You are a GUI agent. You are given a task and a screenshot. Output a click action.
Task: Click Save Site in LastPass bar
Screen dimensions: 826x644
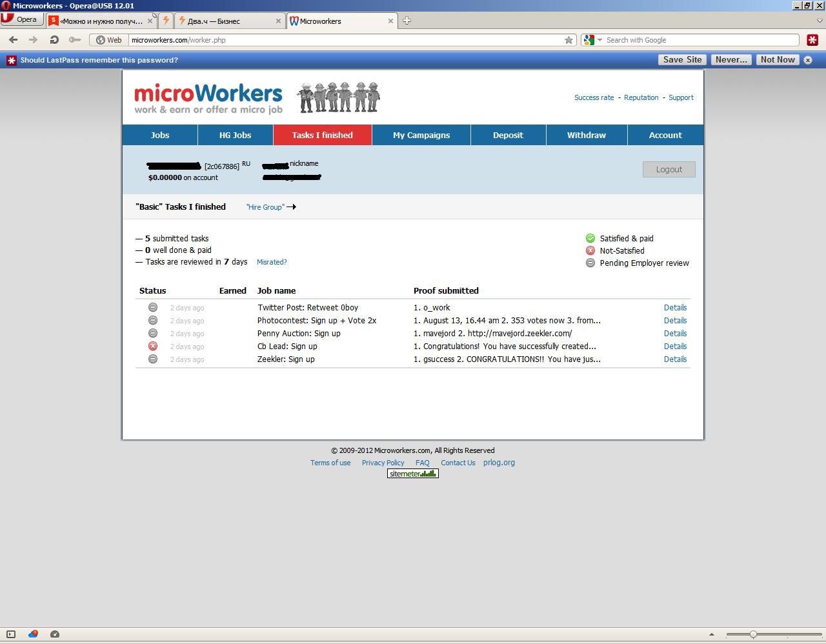[682, 59]
